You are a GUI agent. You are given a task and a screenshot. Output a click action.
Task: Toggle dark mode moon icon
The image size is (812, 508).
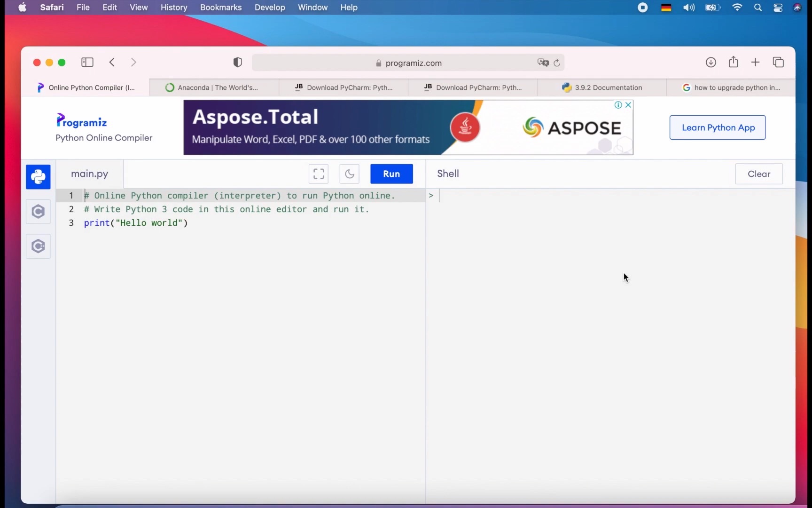coord(350,174)
